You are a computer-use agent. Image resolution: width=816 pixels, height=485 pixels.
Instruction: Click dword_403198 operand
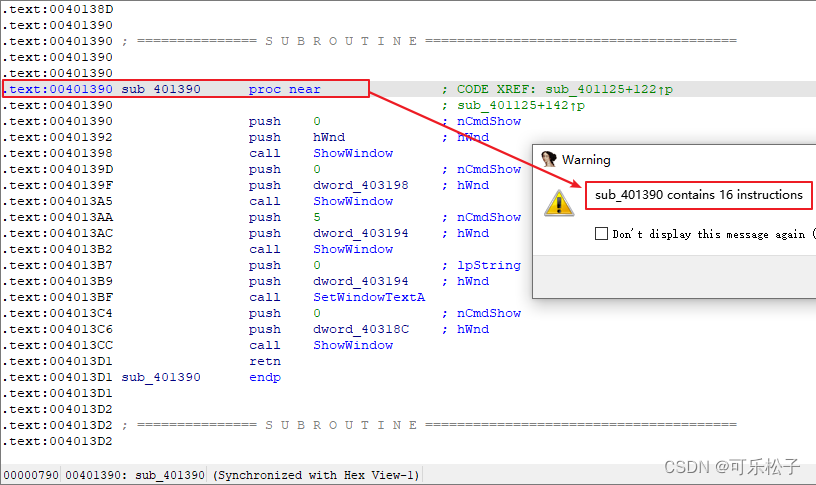pyautogui.click(x=361, y=185)
